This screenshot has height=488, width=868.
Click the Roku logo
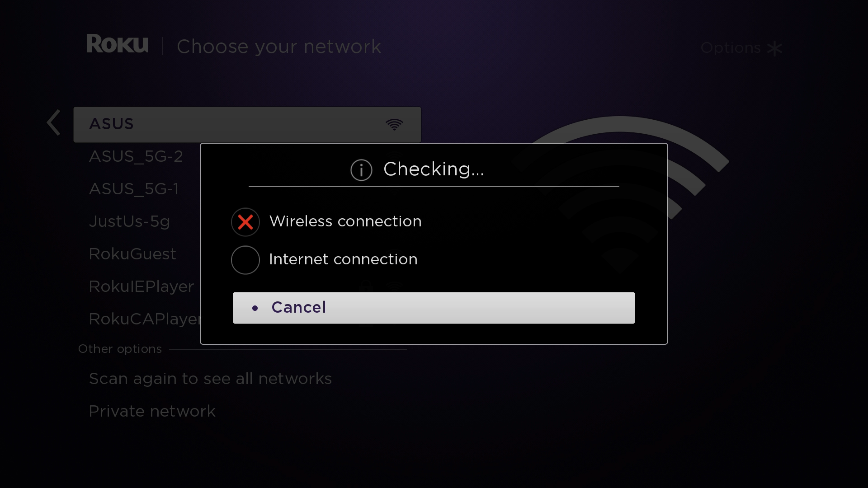tap(117, 44)
